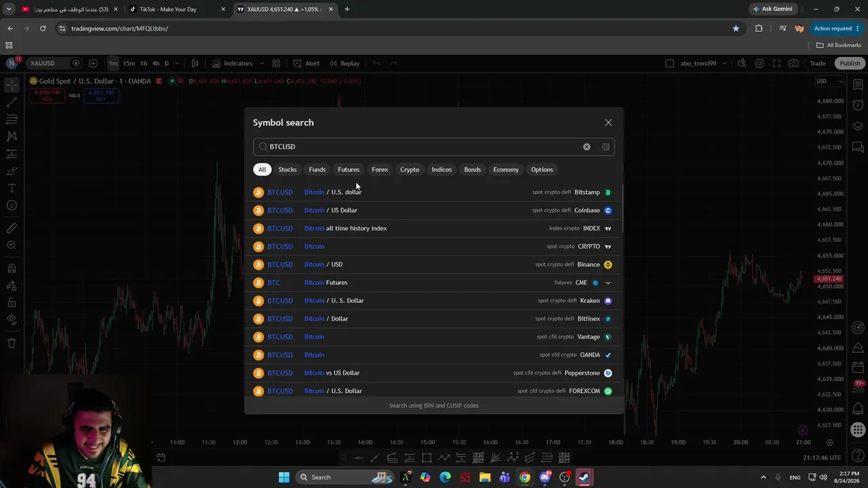Screen dimensions: 868x488
Task: Open the USD currency dropdown
Action: click(829, 81)
